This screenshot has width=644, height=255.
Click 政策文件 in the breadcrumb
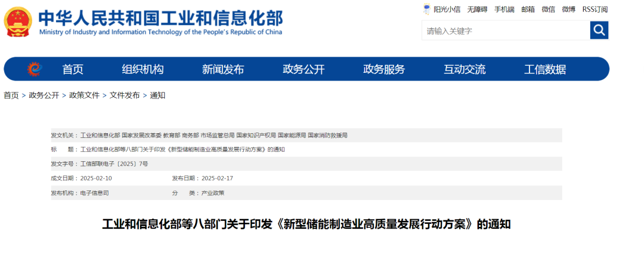tap(84, 96)
